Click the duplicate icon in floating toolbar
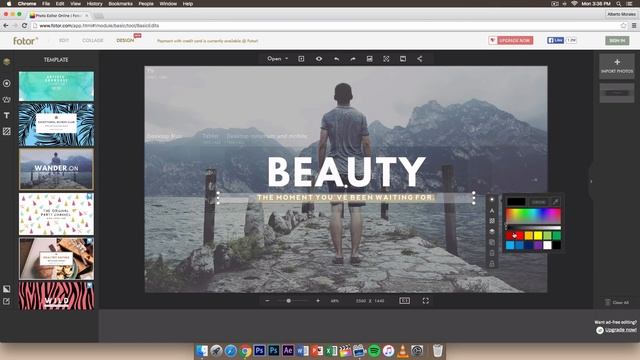Screen dimensions: 640x360 [492, 242]
